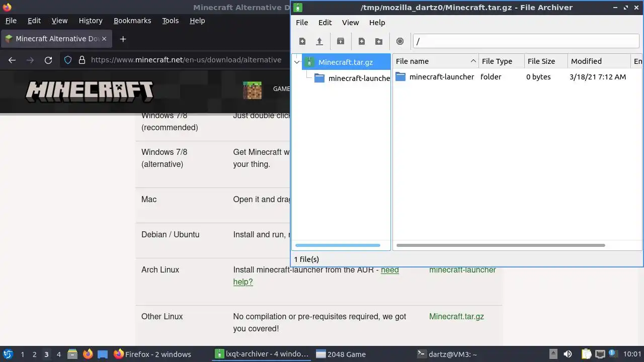Open Firefox History menu

[91, 21]
